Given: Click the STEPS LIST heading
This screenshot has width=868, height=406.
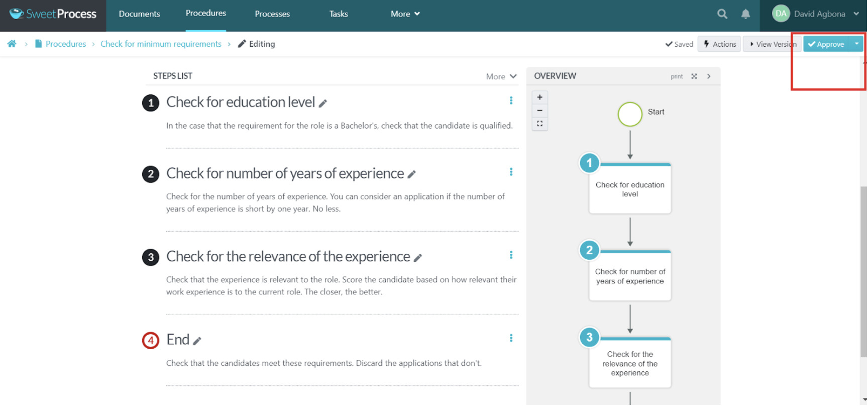Looking at the screenshot, I should point(173,76).
